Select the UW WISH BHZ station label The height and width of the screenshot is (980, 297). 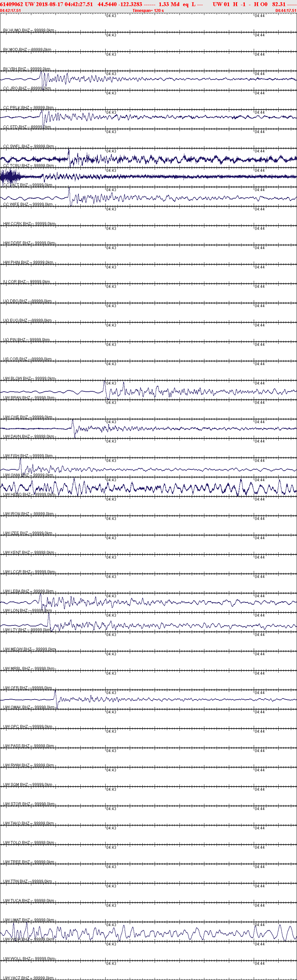pos(28,939)
